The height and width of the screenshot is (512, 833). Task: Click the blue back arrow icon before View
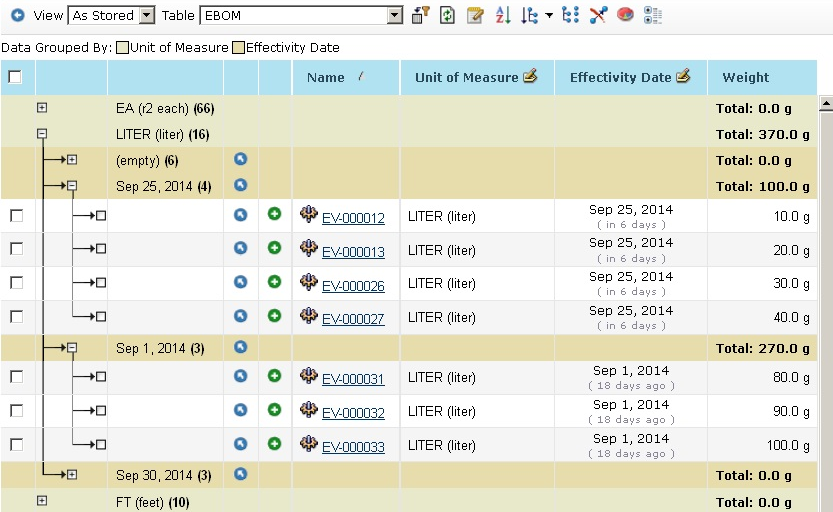(17, 16)
